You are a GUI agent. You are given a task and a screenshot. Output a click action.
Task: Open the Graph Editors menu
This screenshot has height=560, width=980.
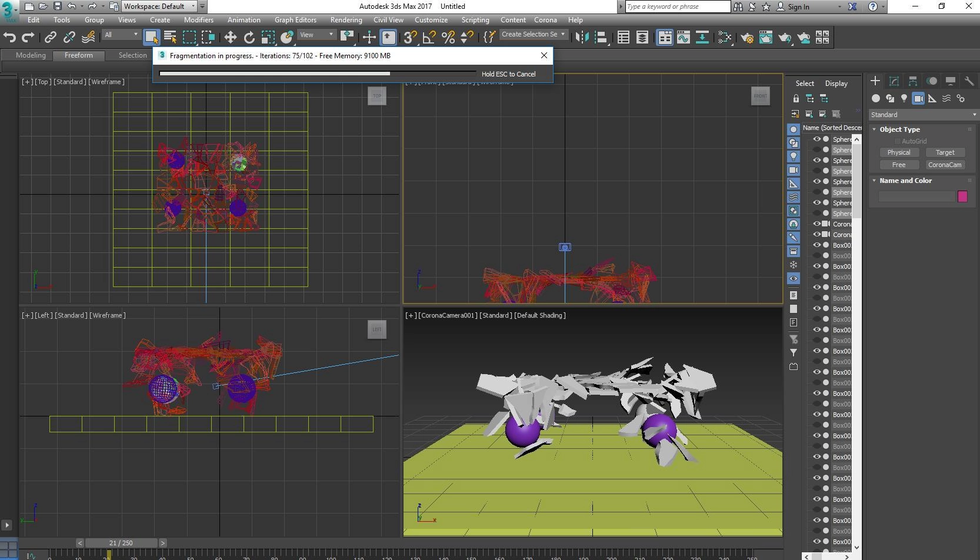tap(295, 19)
